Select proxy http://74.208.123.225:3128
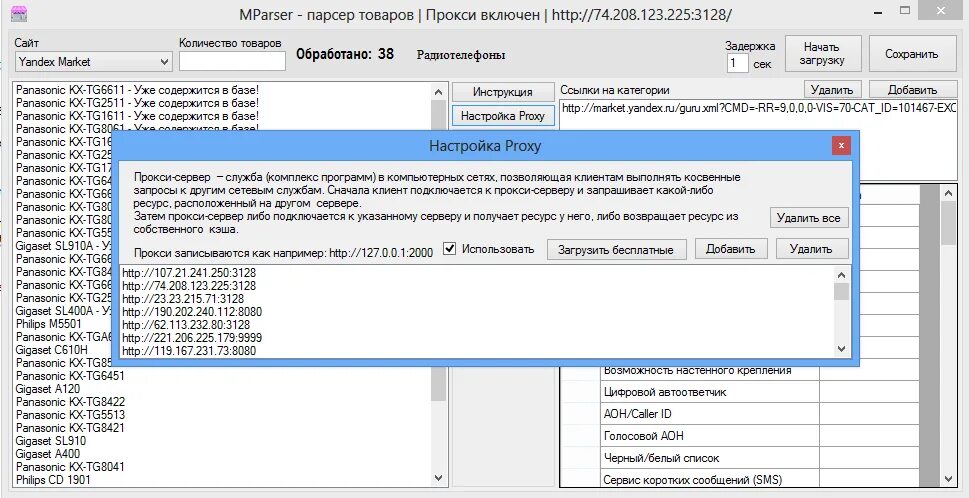This screenshot has height=498, width=970. [189, 286]
